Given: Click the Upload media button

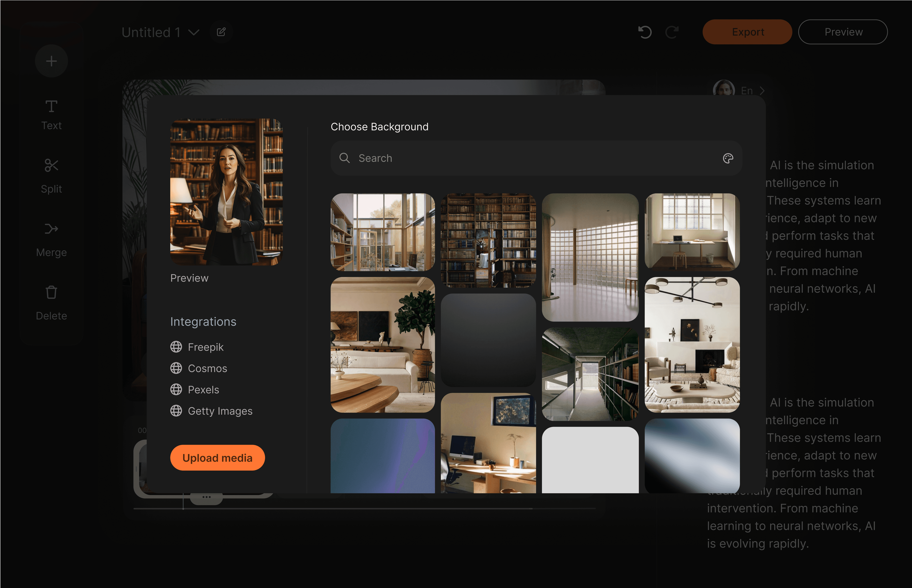Looking at the screenshot, I should tap(217, 458).
